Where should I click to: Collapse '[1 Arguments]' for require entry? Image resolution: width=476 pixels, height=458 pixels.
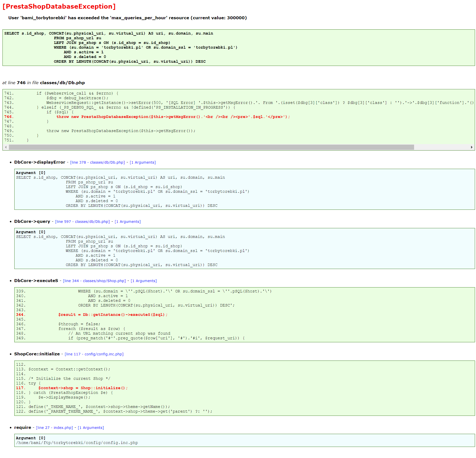(x=91, y=428)
